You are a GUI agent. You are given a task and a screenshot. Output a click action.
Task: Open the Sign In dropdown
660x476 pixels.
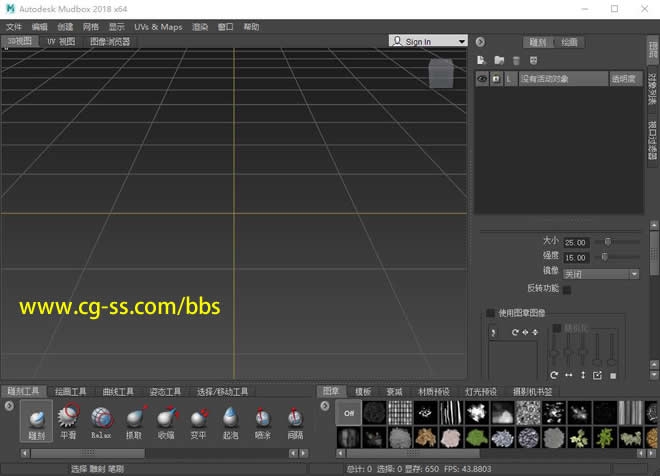428,42
